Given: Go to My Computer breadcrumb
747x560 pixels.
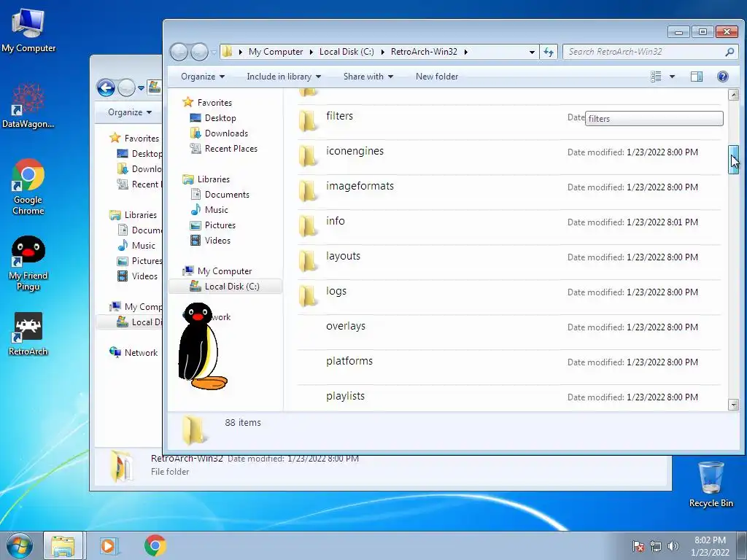Looking at the screenshot, I should (276, 52).
